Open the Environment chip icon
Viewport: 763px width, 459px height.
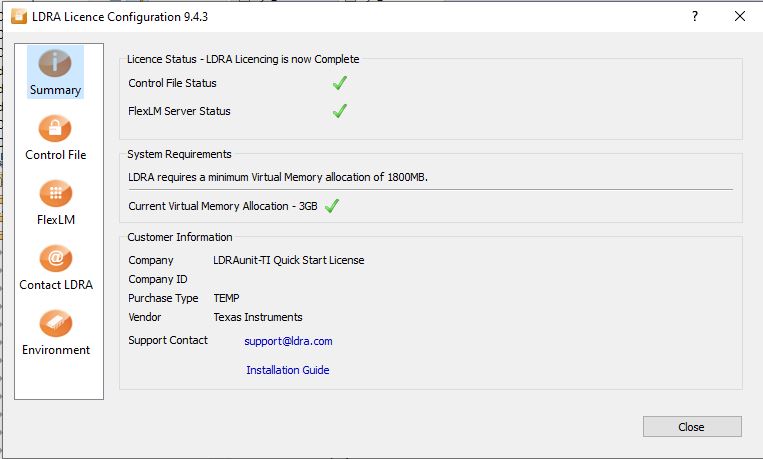55,323
